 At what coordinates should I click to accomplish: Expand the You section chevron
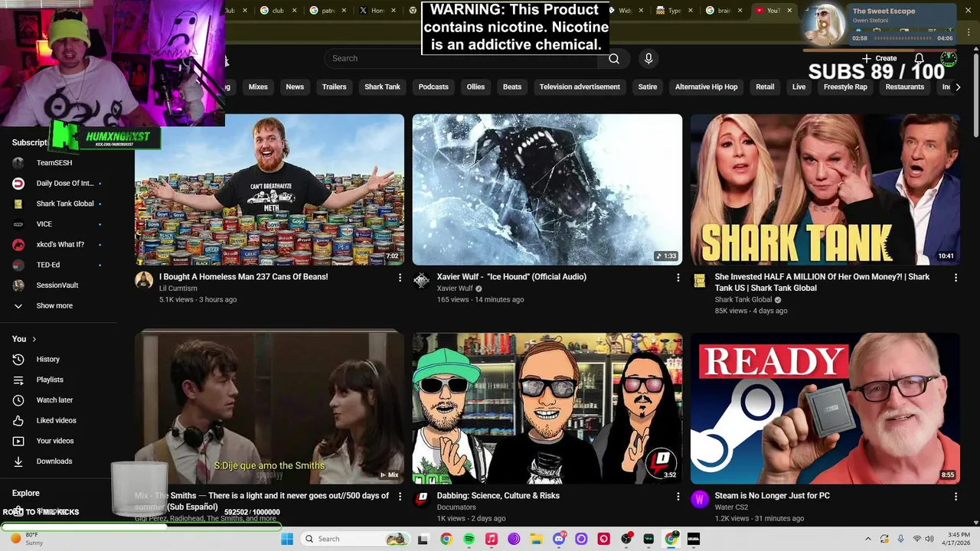pos(34,339)
